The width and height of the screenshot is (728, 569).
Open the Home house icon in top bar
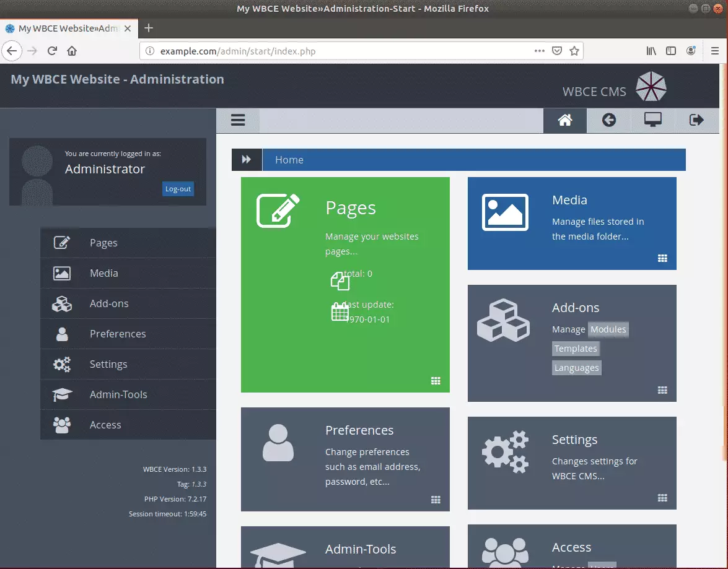[564, 120]
